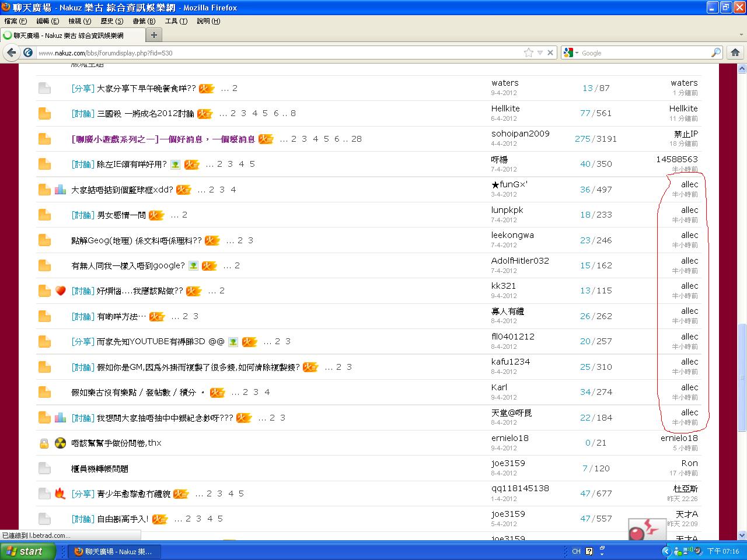This screenshot has width=747, height=560.
Task: Click the search magnifier icon
Action: [715, 52]
